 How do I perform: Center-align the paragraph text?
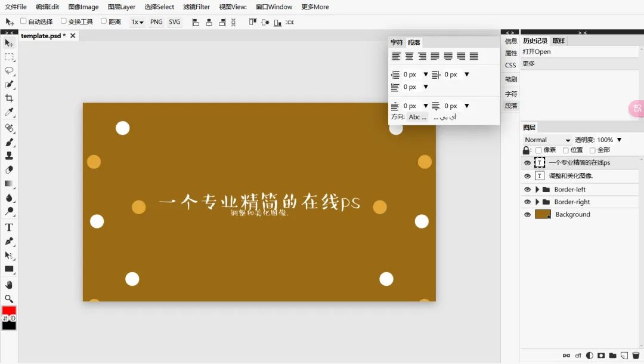409,57
